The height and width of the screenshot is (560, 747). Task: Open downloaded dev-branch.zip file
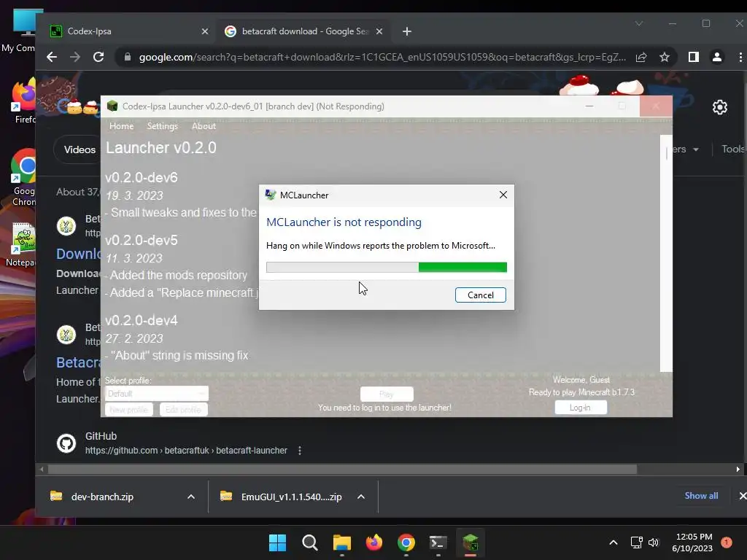pyautogui.click(x=102, y=497)
